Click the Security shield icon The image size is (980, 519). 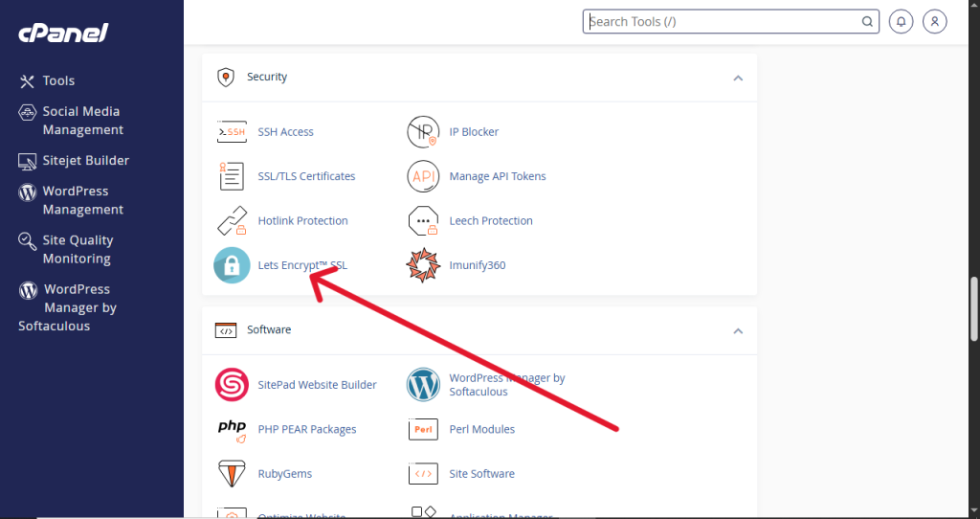(x=225, y=78)
